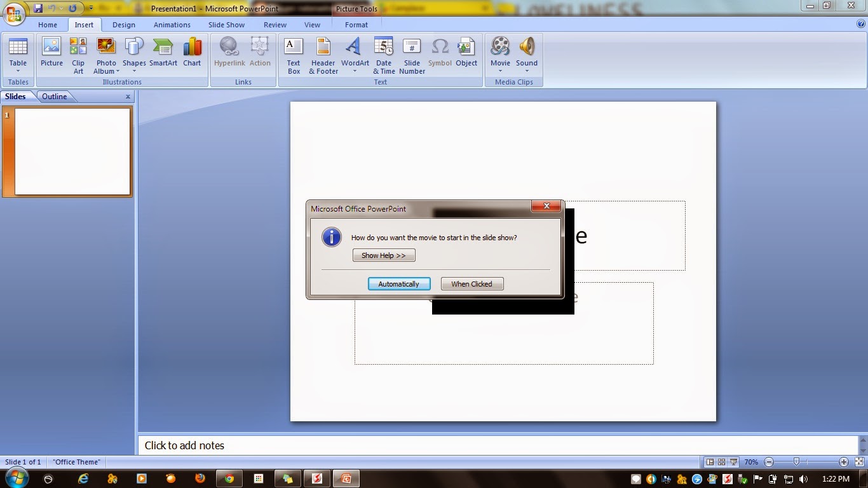Click the Photo Album icon
The width and height of the screenshot is (868, 488).
(106, 46)
